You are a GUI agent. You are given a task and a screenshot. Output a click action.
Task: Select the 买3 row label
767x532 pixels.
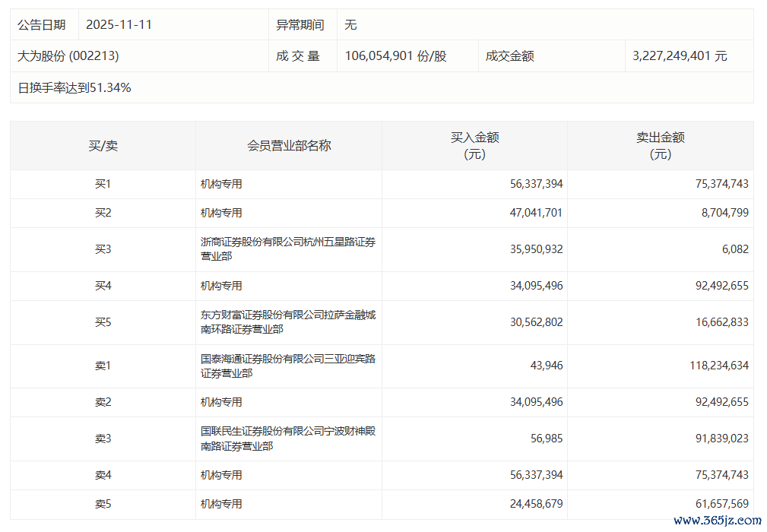(x=103, y=249)
